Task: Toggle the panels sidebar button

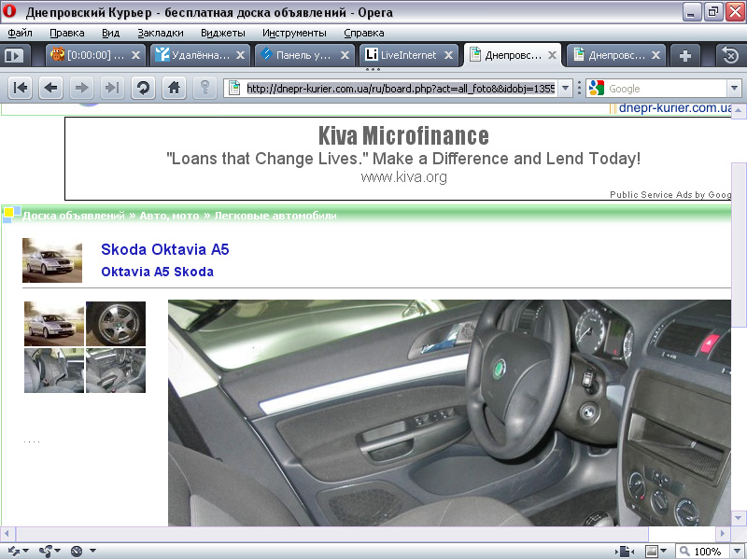Action: 14,55
